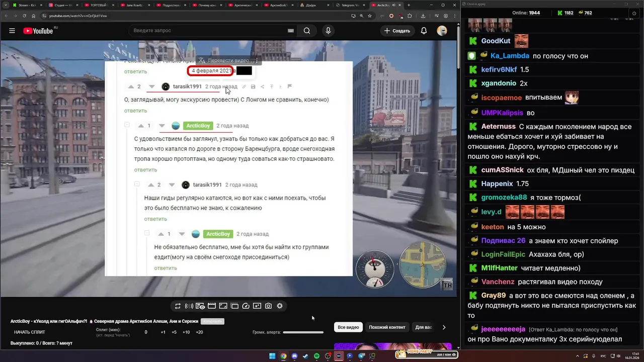Screen dimensions: 644x362
Task: Click username Ka_Lambda in chat window
Action: pos(510,56)
